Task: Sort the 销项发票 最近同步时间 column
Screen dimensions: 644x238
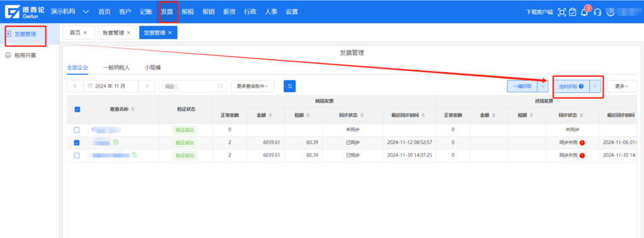Action: point(423,115)
